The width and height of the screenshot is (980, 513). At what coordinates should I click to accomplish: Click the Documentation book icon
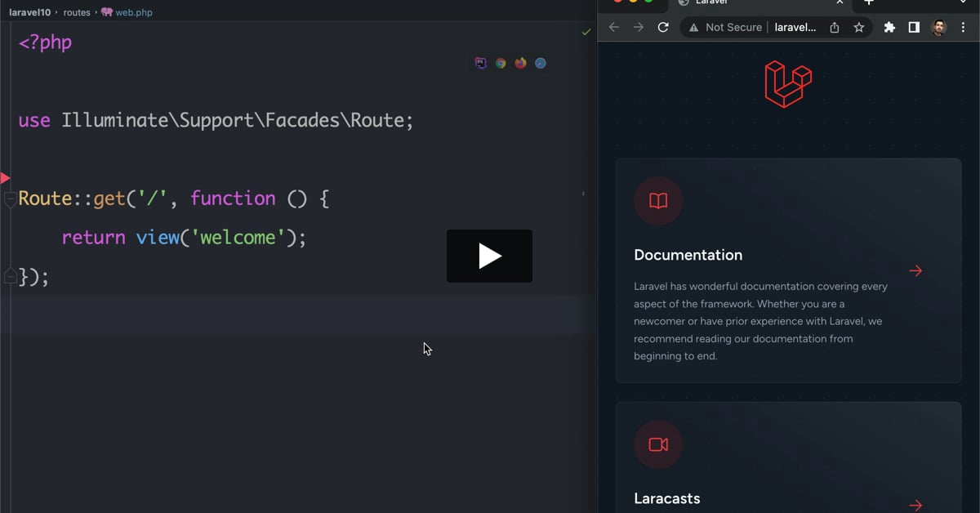pyautogui.click(x=658, y=201)
